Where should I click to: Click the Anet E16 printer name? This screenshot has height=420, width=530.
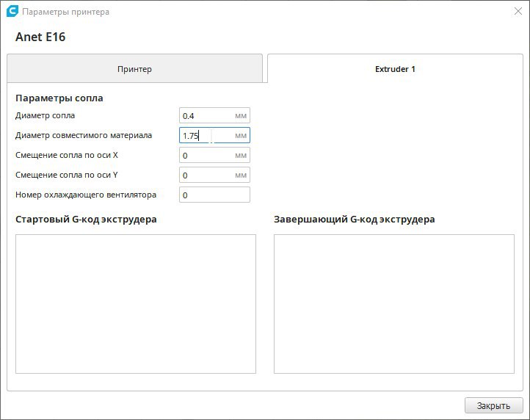tap(40, 37)
